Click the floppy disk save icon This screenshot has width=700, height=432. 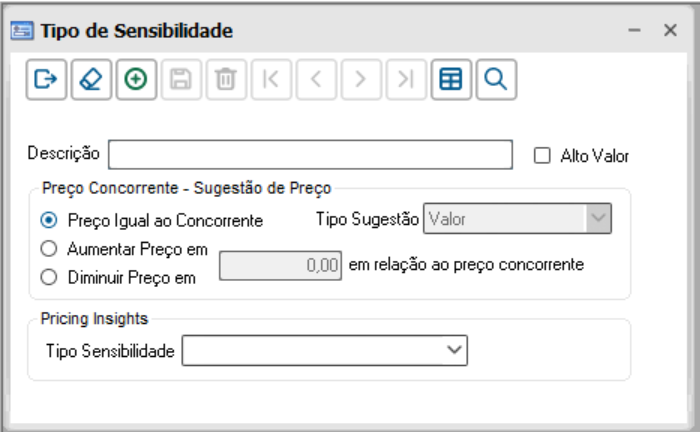(181, 81)
